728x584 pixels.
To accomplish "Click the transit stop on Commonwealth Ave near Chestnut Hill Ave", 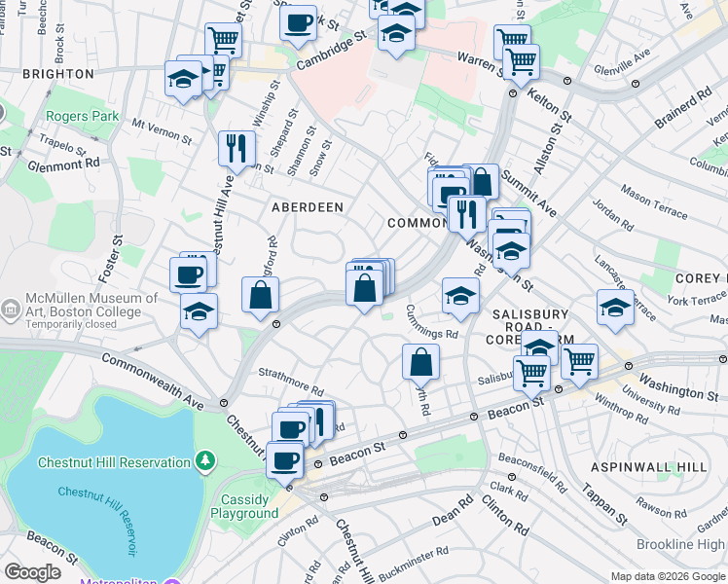I will (223, 403).
